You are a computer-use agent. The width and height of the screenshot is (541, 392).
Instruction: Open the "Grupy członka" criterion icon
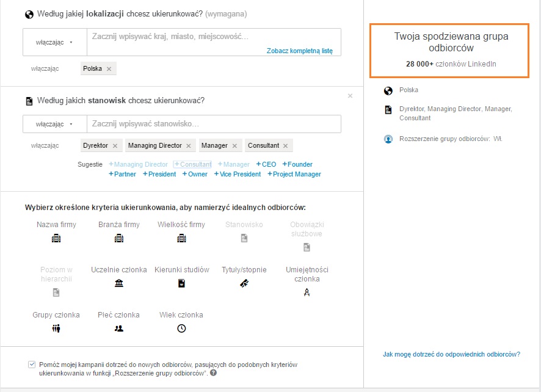pyautogui.click(x=57, y=328)
